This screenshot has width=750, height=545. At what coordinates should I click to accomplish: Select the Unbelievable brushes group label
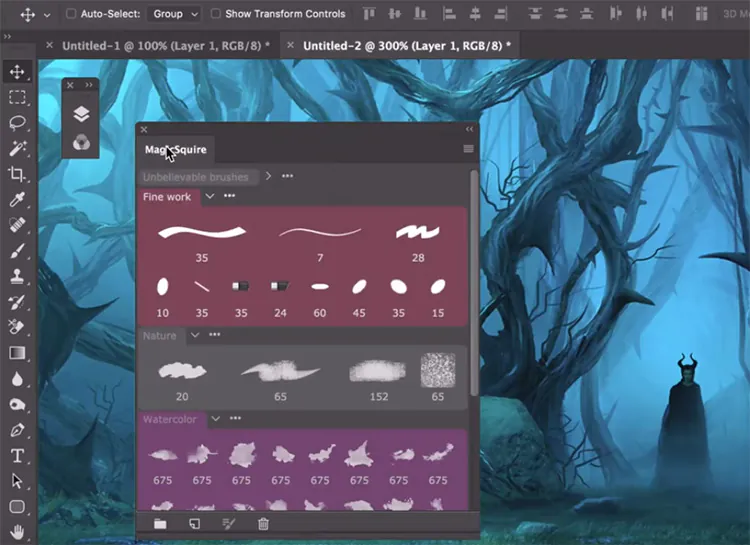pyautogui.click(x=196, y=177)
